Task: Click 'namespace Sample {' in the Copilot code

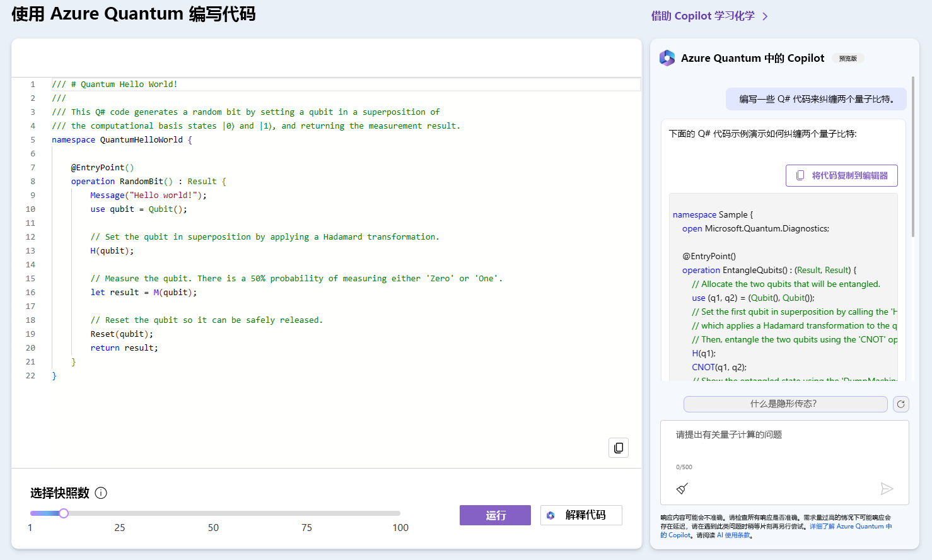Action: (x=713, y=214)
